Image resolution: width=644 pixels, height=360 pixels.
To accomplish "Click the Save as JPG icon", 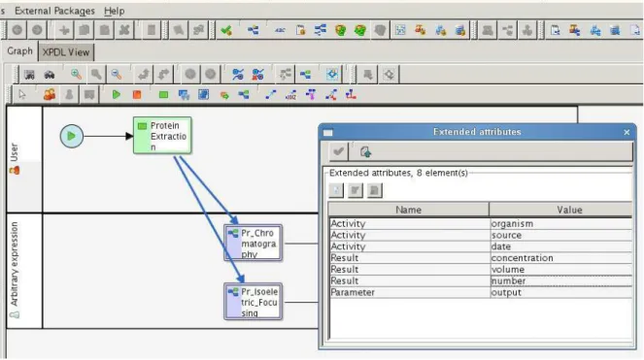I will pos(29,75).
